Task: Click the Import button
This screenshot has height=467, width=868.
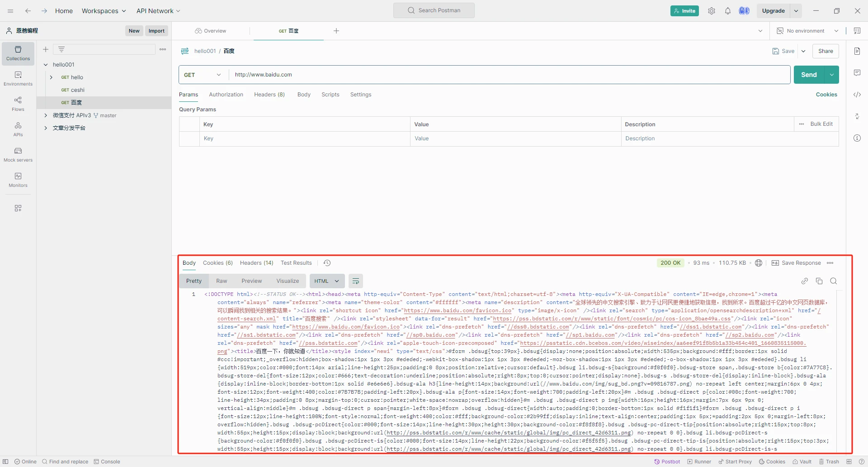Action: 156,31
